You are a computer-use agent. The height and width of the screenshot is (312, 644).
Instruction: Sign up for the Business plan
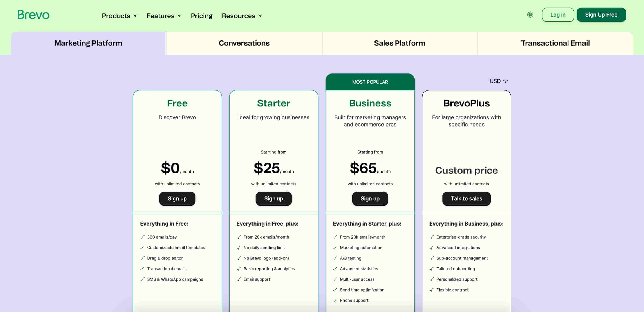pos(370,198)
